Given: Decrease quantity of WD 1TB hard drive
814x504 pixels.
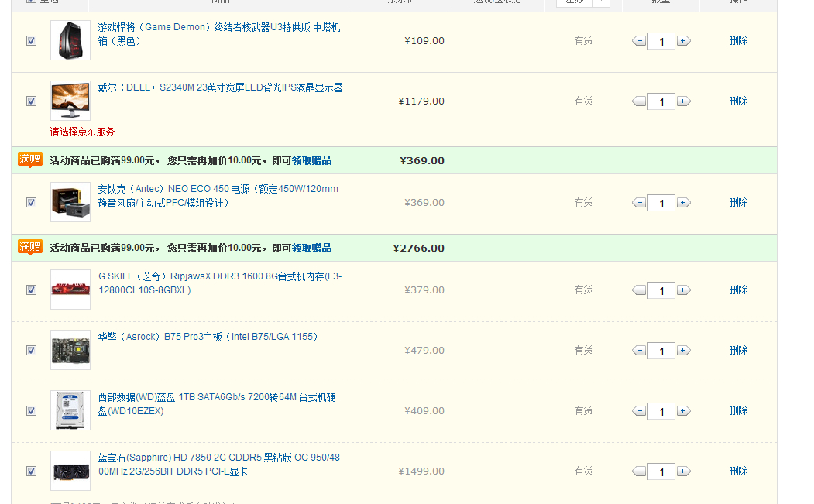Looking at the screenshot, I should coord(639,411).
